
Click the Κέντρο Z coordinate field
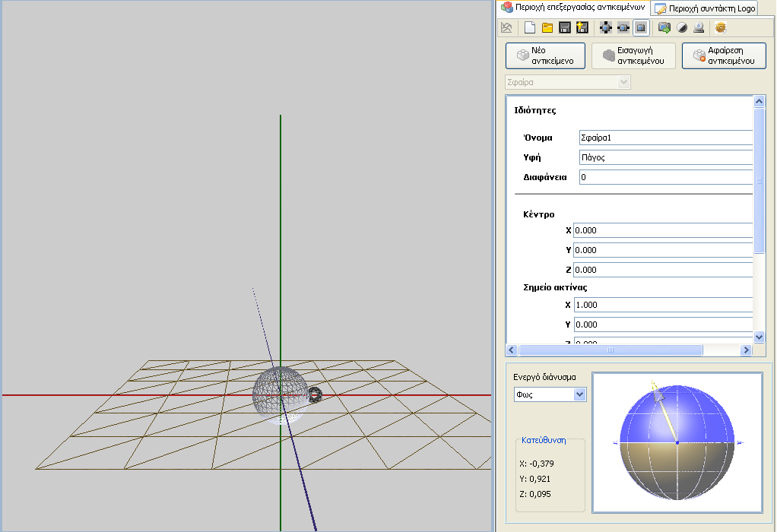point(663,270)
